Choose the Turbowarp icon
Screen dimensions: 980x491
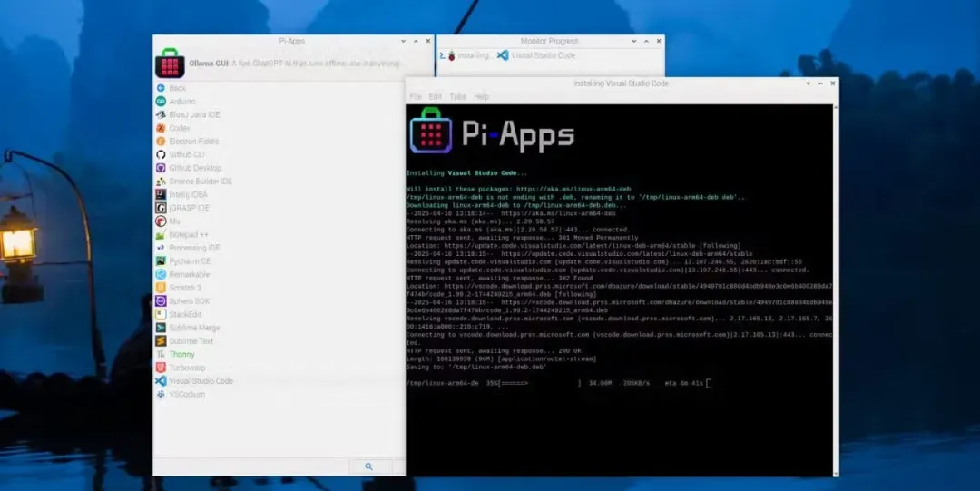tap(161, 368)
